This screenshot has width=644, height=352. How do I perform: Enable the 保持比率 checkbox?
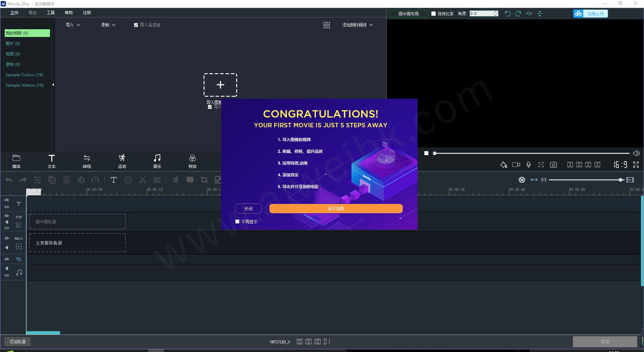point(433,13)
